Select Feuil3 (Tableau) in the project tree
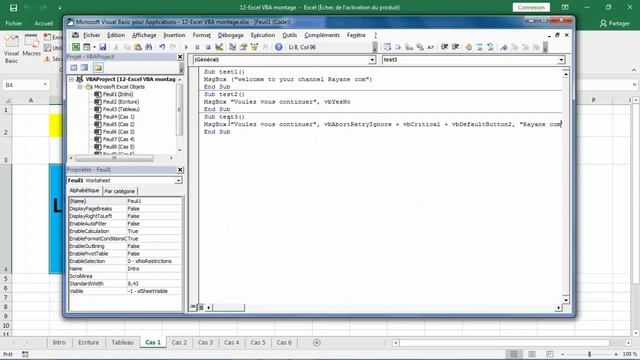640x360 pixels. tap(121, 109)
